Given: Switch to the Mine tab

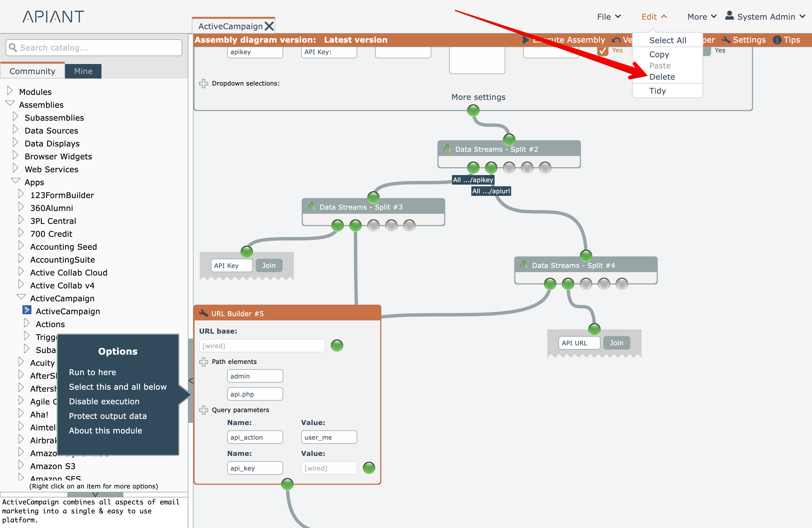Looking at the screenshot, I should (x=83, y=71).
